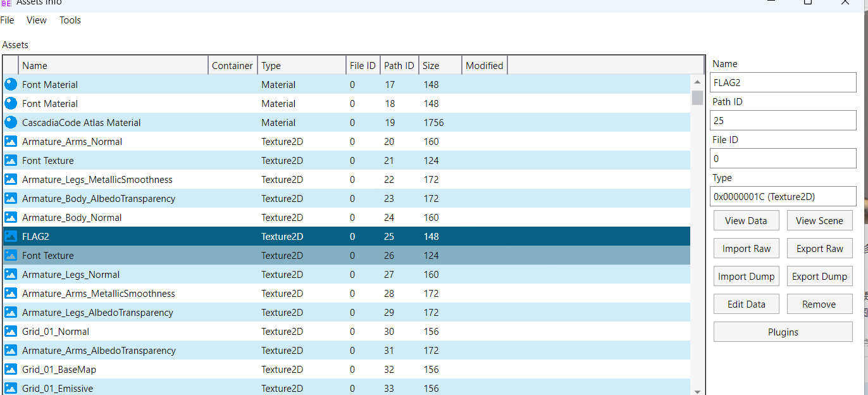This screenshot has width=868, height=395.
Task: Select the Armature_Legs_AlbedoTransparency name
Action: click(x=97, y=312)
